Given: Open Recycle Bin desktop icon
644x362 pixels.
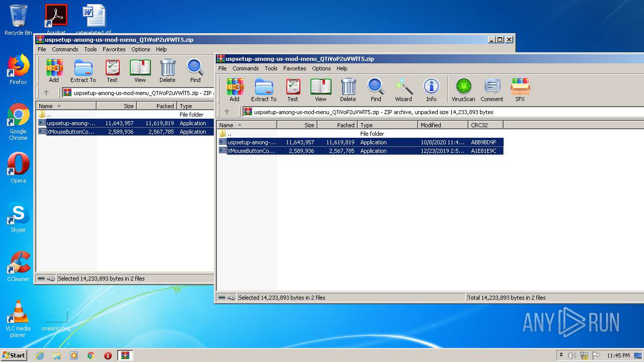Looking at the screenshot, I should coord(18,20).
